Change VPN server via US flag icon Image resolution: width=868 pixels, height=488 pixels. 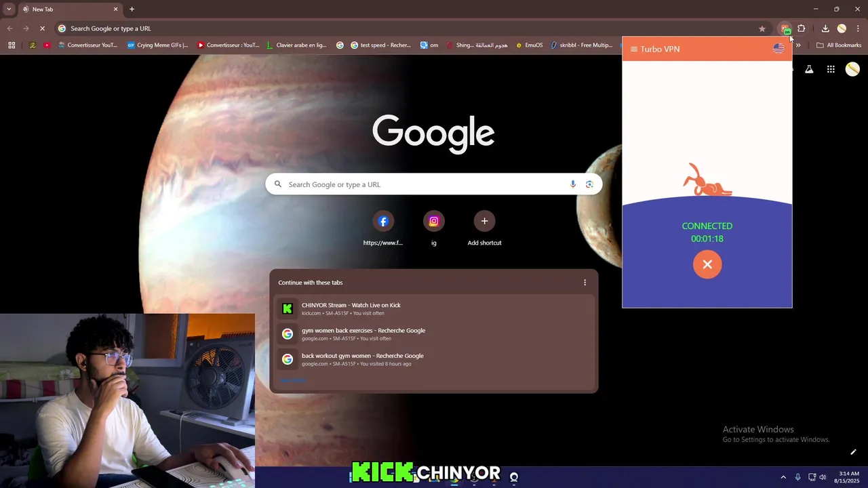[778, 49]
